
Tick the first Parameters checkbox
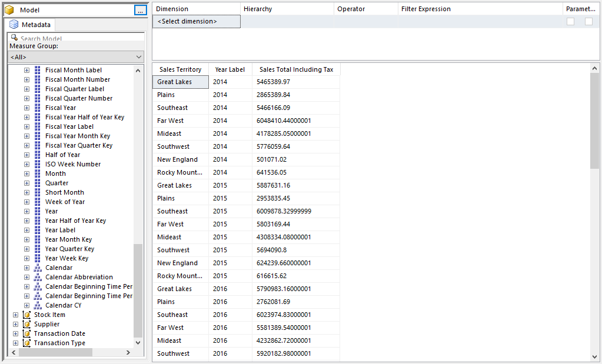[570, 21]
